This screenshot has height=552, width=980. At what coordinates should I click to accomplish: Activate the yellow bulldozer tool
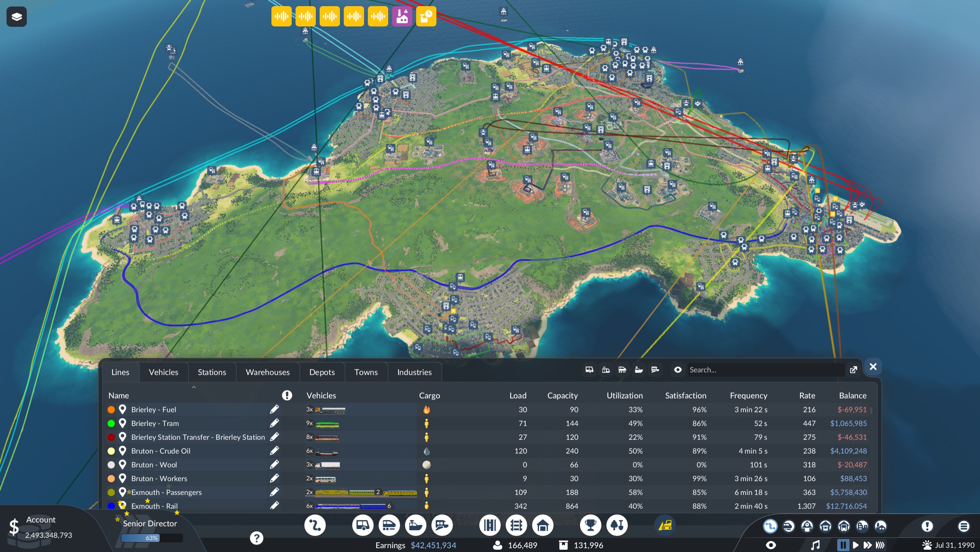tap(665, 525)
